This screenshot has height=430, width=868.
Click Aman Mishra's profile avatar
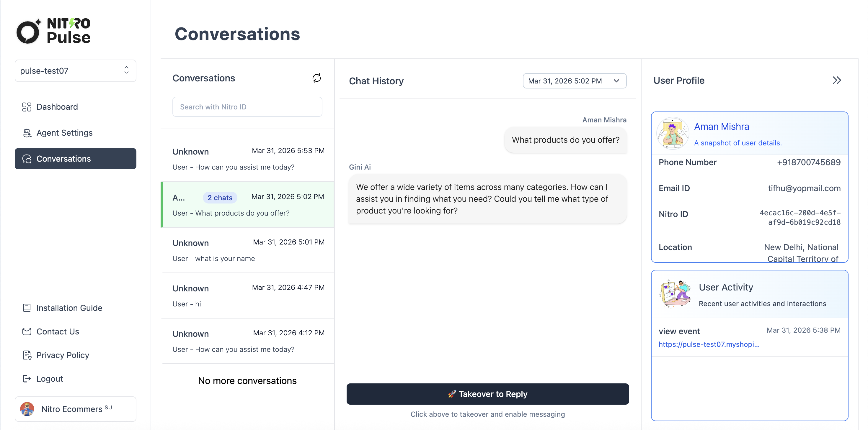coord(673,133)
